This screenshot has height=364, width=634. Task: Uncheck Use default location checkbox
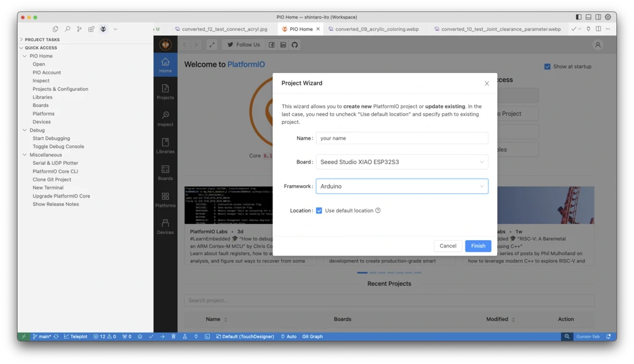pyautogui.click(x=319, y=210)
